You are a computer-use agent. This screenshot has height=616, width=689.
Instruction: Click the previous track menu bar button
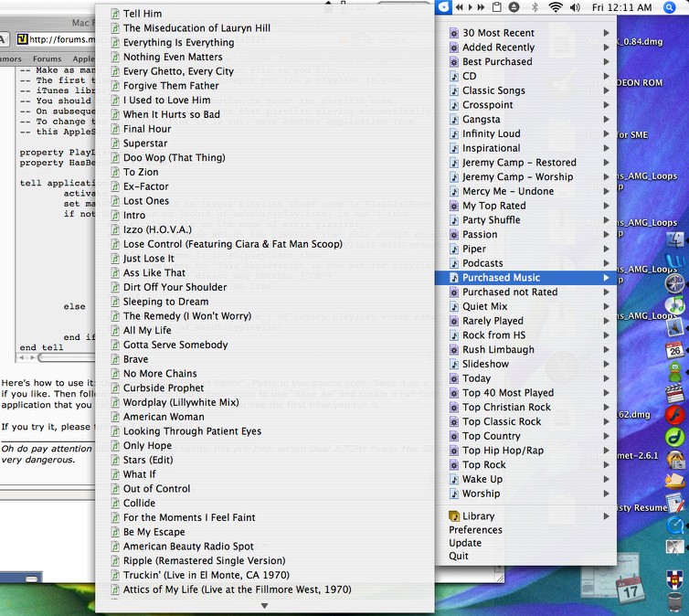(x=460, y=7)
